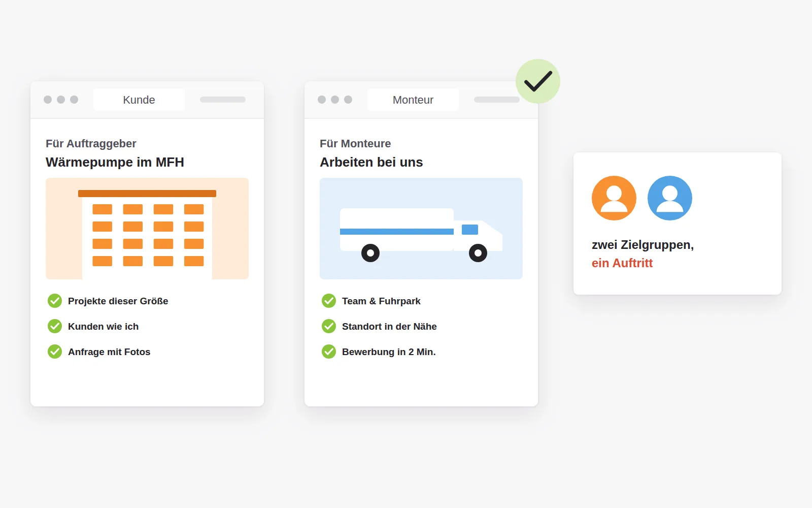Click the large checkmark badge on Monteur window
The image size is (812, 508).
[538, 81]
